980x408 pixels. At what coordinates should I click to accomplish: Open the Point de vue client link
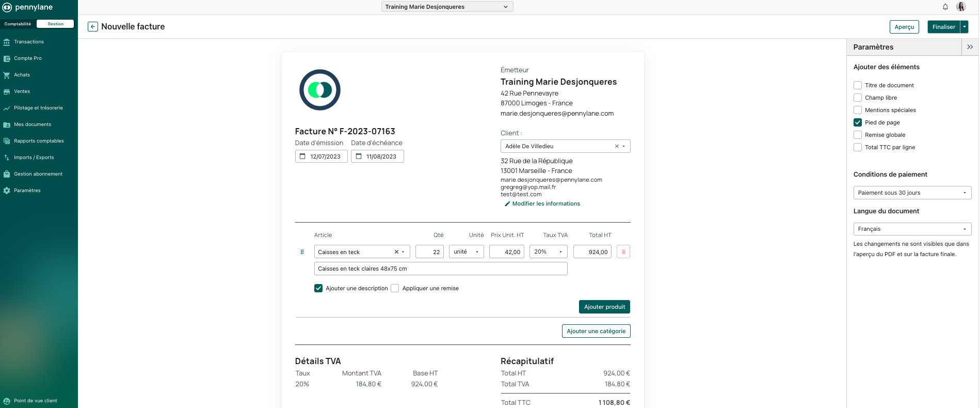36,401
